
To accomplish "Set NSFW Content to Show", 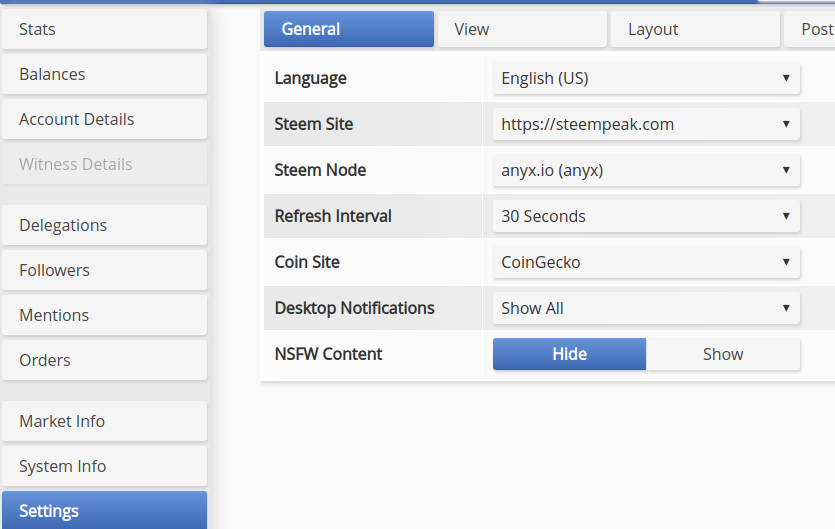I will coord(723,354).
